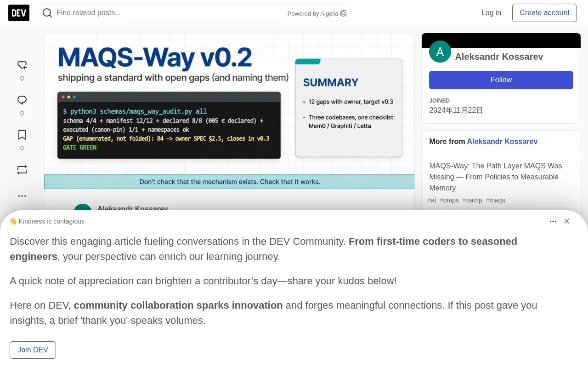
Task: Open the MAQS-Way Path Layer article
Action: [496, 177]
